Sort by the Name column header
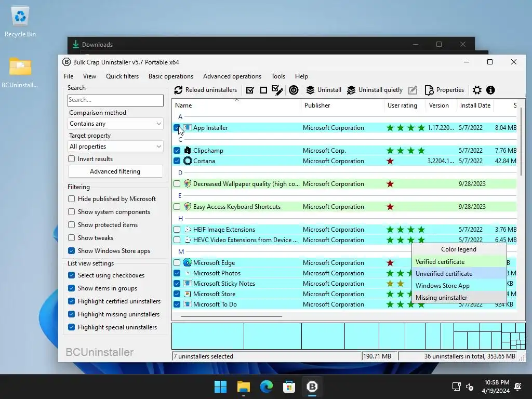 point(236,105)
